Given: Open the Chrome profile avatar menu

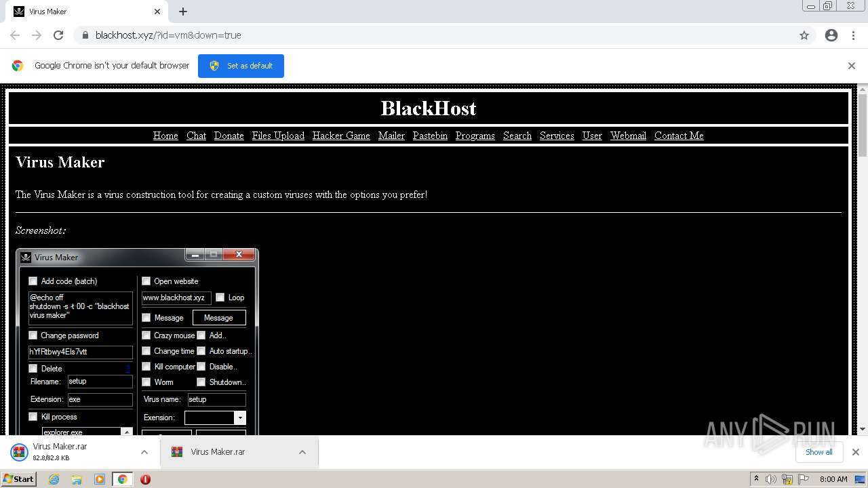Looking at the screenshot, I should click(831, 35).
